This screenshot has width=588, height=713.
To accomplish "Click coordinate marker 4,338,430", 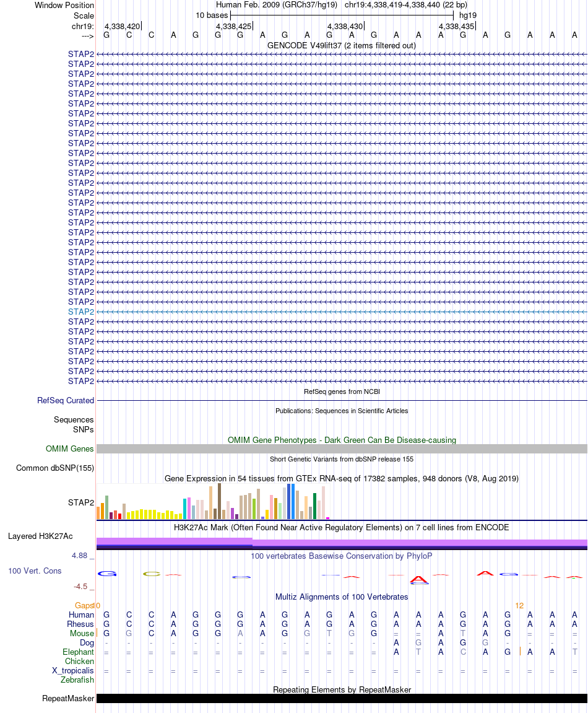I will tap(345, 27).
